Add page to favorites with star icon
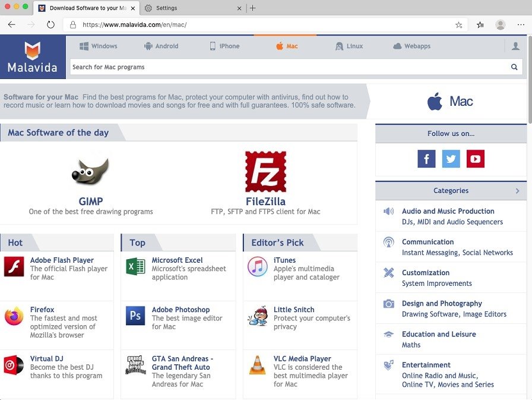Screen dimensions: 532x400 click(459, 25)
